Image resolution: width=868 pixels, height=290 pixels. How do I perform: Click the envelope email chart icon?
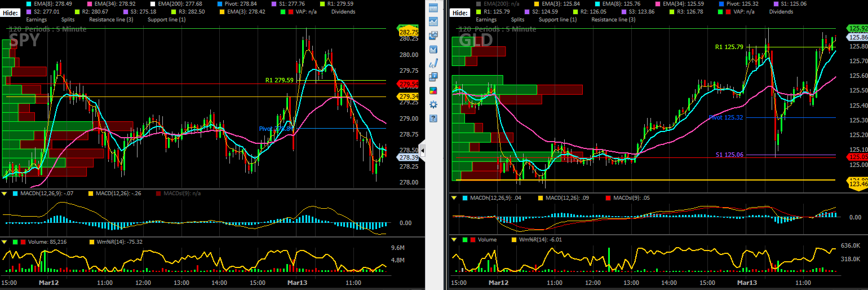433,49
